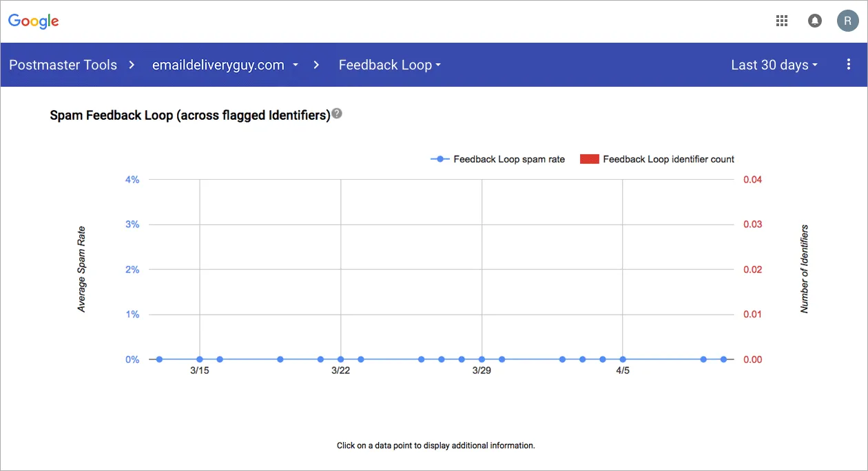
Task: Click the red Feedback Loop identifier count legend swatch
Action: pyautogui.click(x=589, y=159)
